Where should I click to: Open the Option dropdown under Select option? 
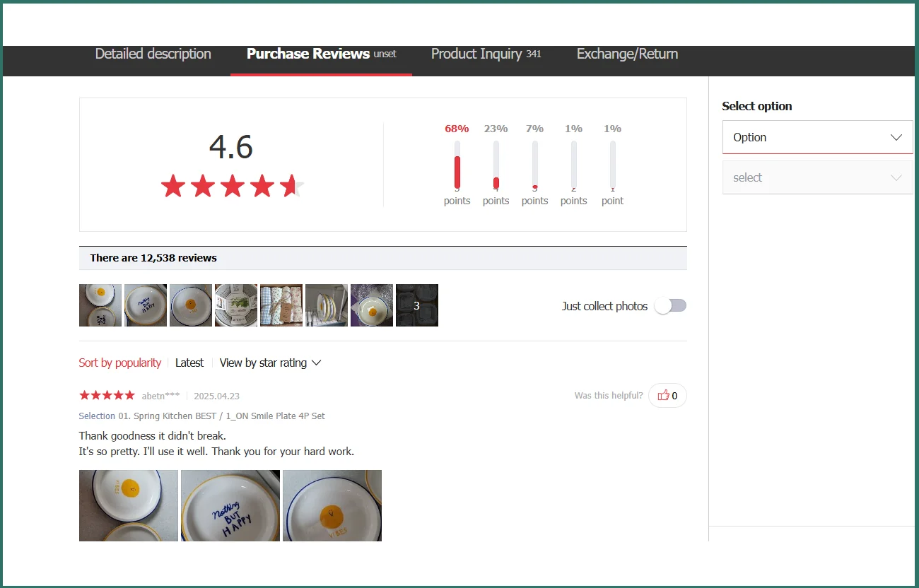[817, 137]
